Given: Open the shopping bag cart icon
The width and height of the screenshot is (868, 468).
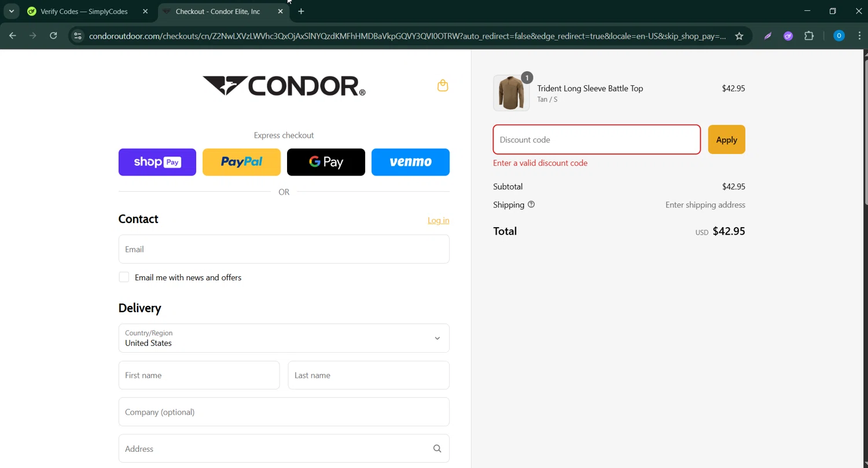Looking at the screenshot, I should coord(443,86).
